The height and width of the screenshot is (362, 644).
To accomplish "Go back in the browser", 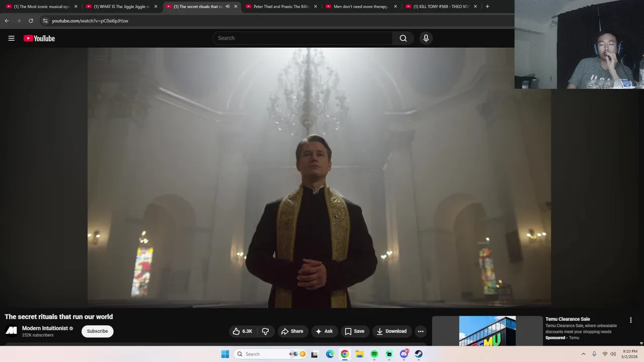I will 7,21.
